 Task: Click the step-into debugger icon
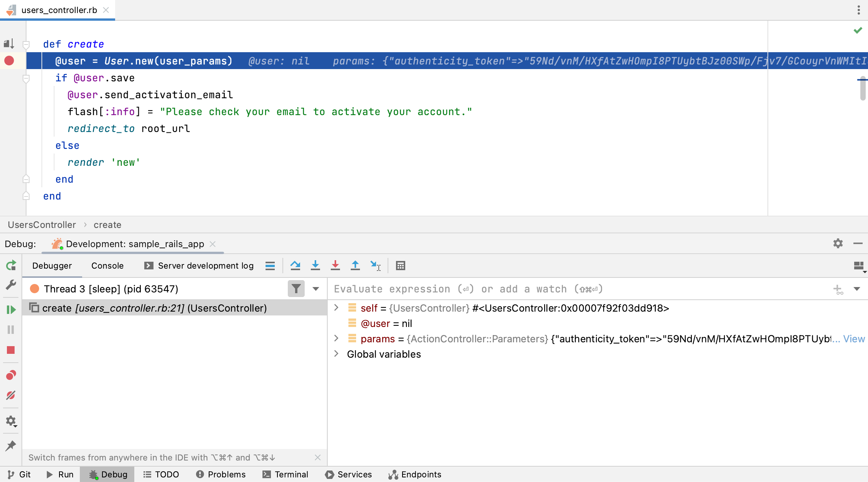click(315, 265)
